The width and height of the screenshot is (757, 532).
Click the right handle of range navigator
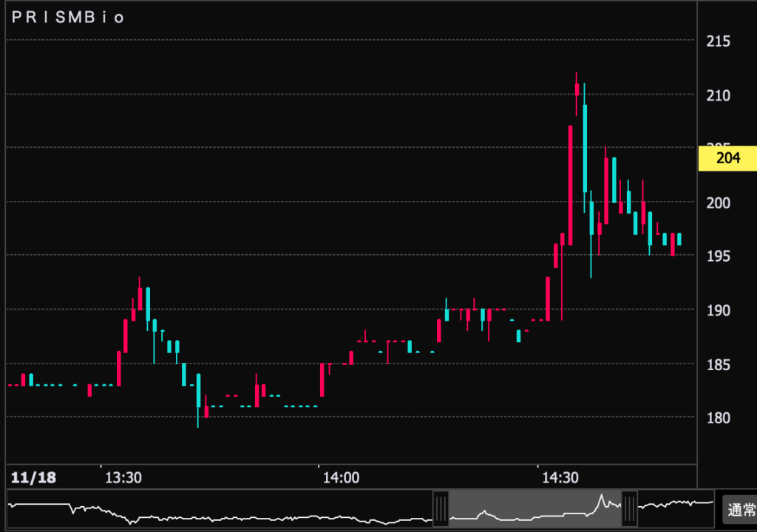tap(630, 508)
